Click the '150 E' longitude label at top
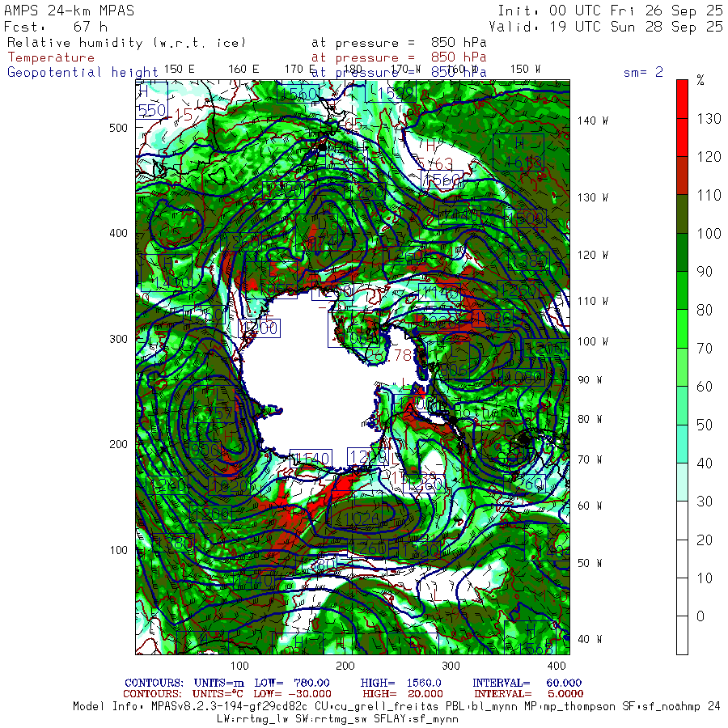This screenshot has height=728, width=728. click(x=180, y=69)
